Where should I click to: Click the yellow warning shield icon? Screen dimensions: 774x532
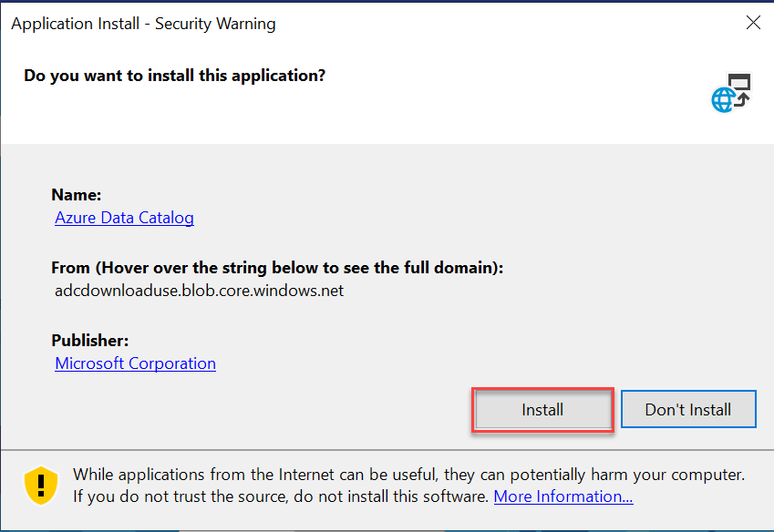[41, 486]
